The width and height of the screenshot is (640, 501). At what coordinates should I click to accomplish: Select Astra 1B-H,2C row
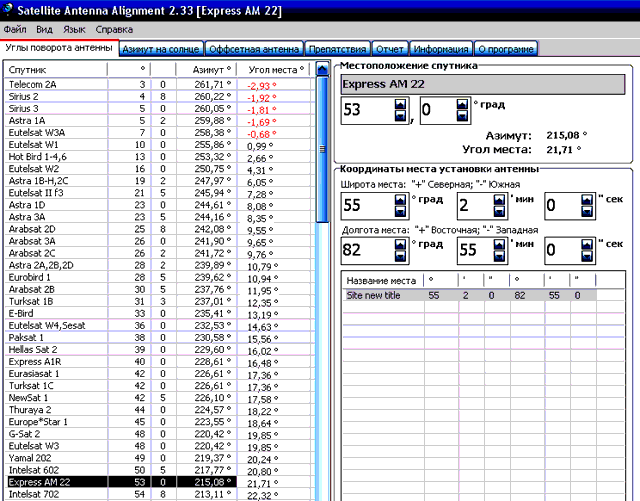(159, 181)
